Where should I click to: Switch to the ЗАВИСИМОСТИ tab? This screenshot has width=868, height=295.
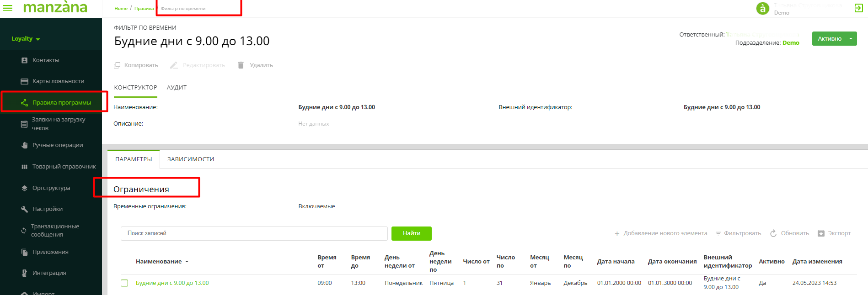tap(190, 159)
